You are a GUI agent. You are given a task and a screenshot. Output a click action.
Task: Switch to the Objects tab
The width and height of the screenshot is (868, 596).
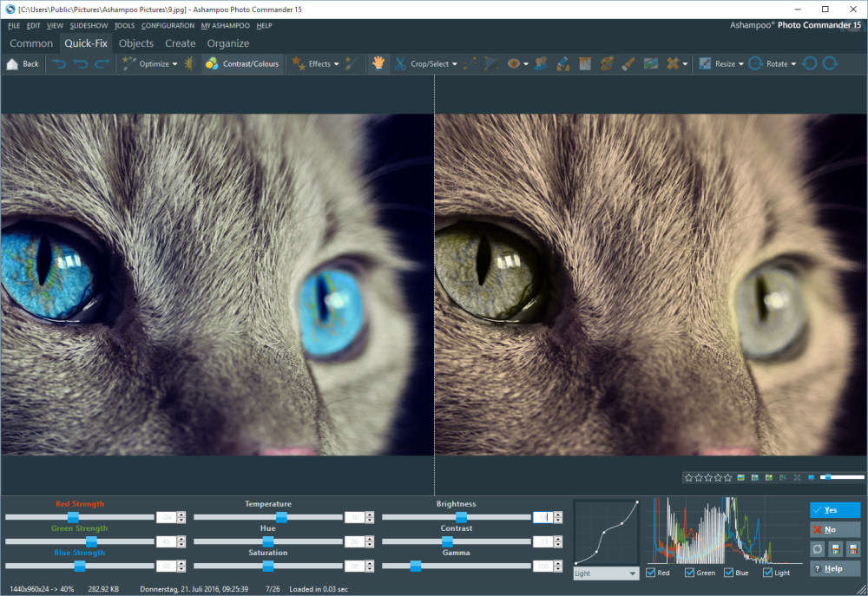point(136,43)
